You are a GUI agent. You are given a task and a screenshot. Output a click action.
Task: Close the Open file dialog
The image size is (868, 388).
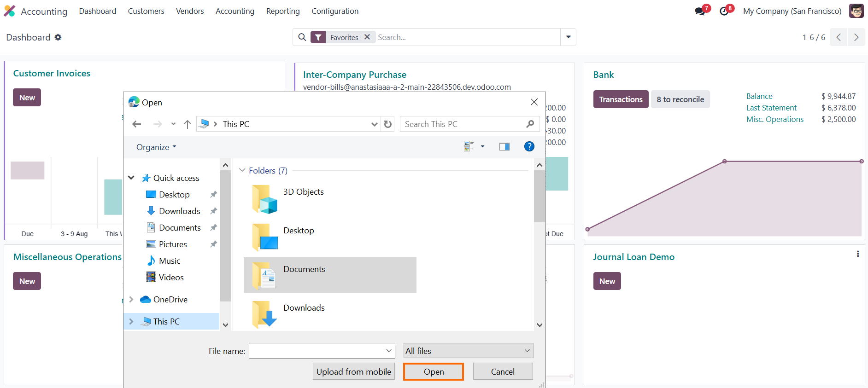click(x=534, y=102)
